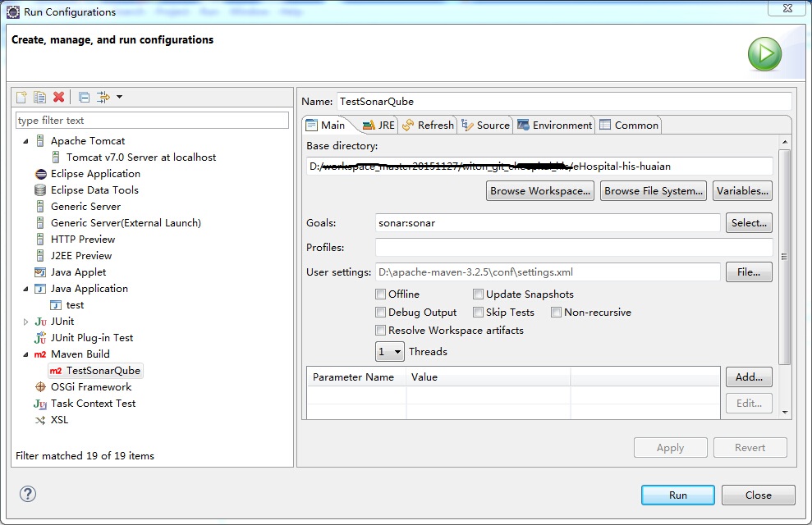The height and width of the screenshot is (525, 812).
Task: Click the Apache Tomcat server icon
Action: tap(40, 141)
